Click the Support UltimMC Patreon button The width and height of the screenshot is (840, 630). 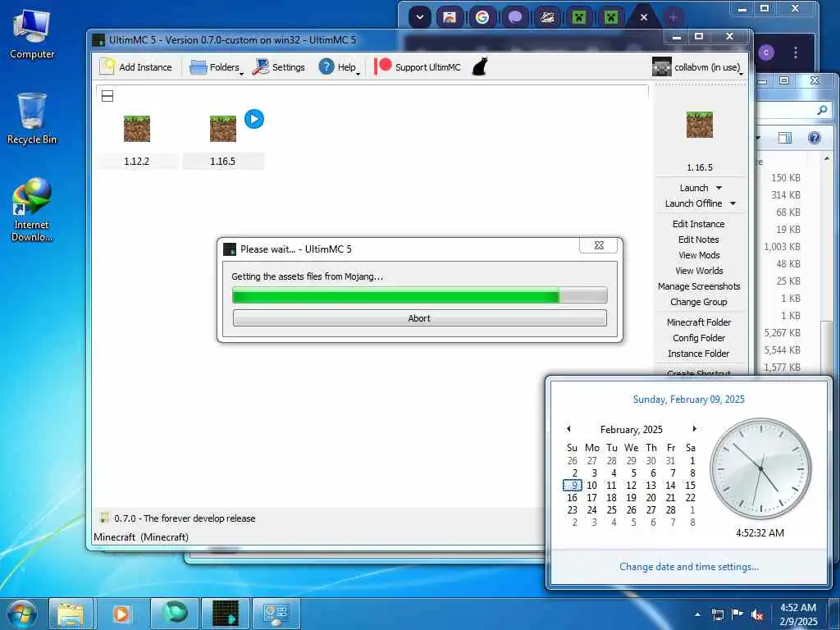tap(418, 67)
